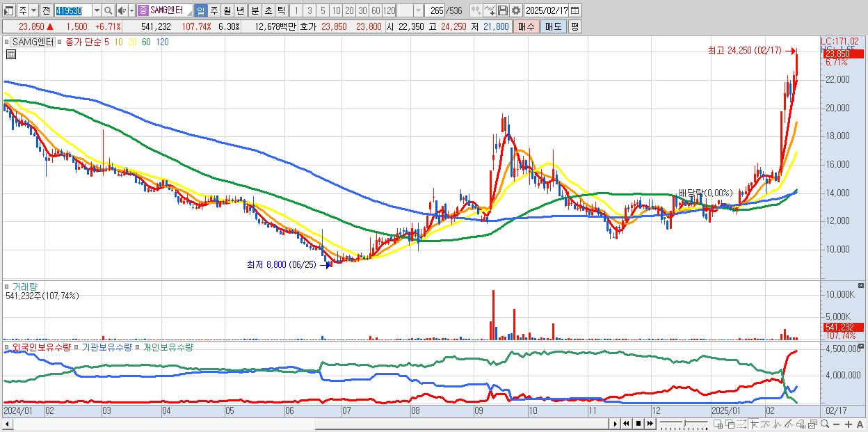Click the 전 button in toolbar
The width and height of the screenshot is (868, 432).
[46, 10]
